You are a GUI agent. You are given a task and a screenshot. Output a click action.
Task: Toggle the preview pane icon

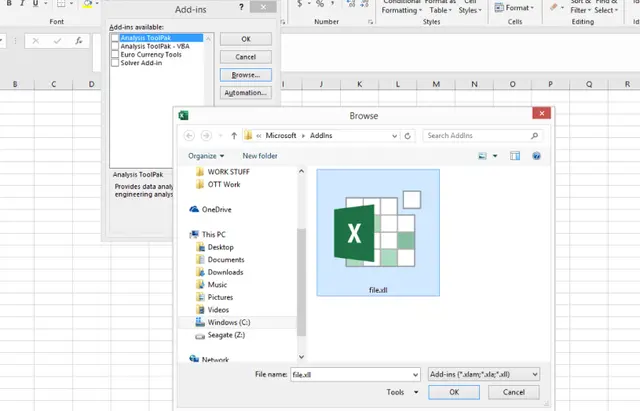(x=515, y=156)
